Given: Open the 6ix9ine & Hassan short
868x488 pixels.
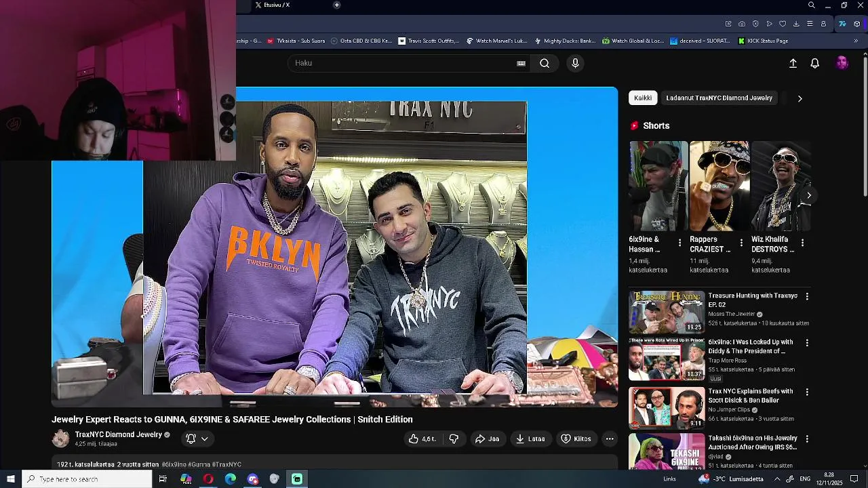Looking at the screenshot, I should pyautogui.click(x=658, y=186).
